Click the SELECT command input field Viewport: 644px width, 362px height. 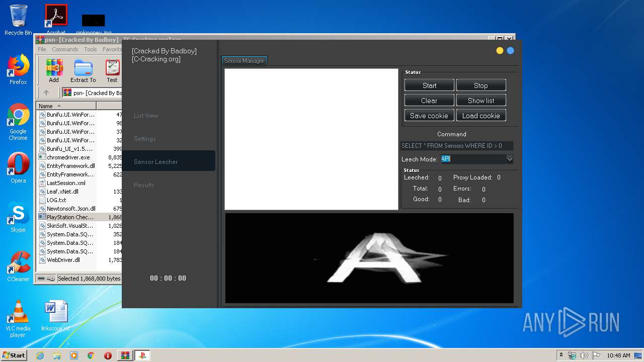[x=457, y=146]
